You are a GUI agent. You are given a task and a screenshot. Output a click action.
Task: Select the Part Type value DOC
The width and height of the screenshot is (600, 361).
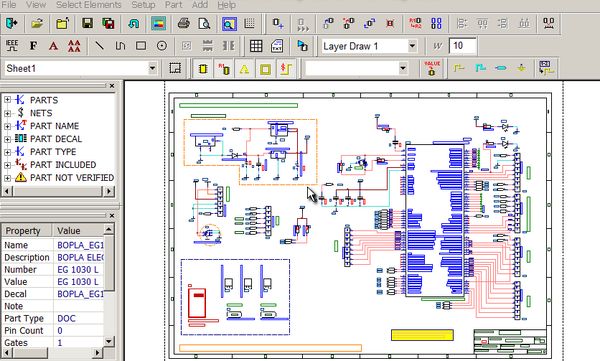coord(66,319)
